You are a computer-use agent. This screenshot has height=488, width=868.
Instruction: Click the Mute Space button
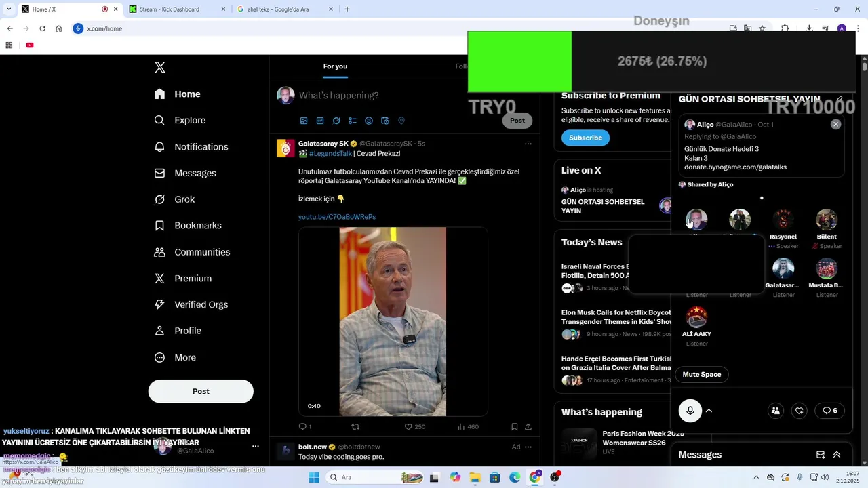pyautogui.click(x=702, y=375)
